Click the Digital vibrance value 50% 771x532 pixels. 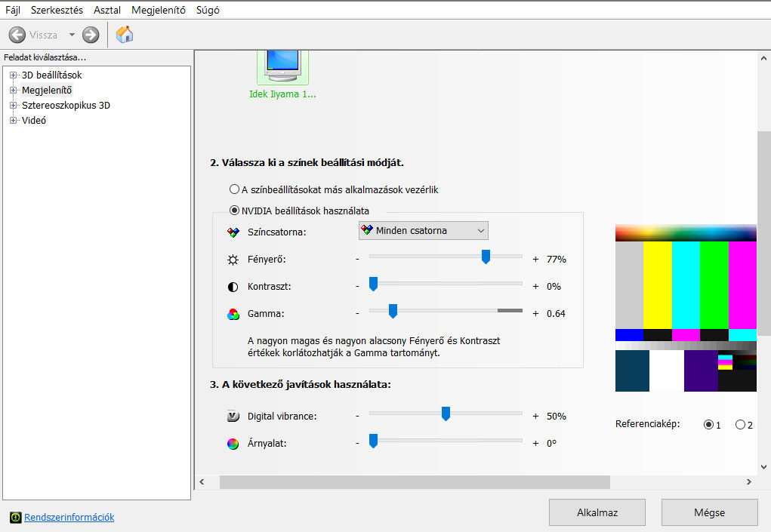(x=556, y=416)
